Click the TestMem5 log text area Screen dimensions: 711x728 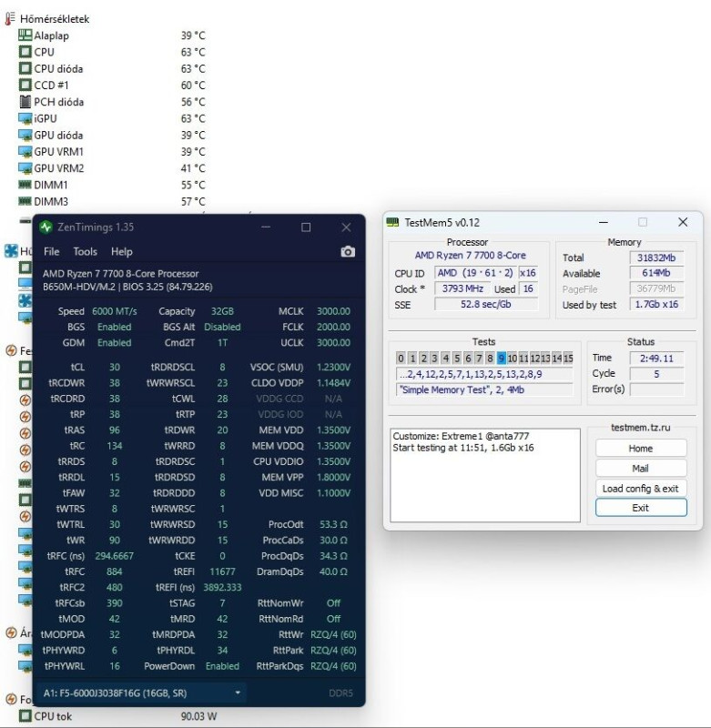click(x=485, y=475)
